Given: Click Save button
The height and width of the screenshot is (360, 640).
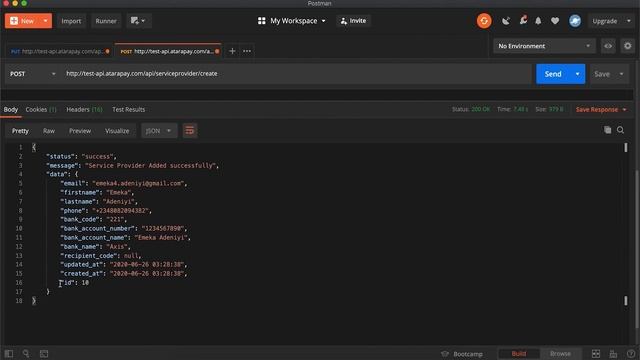Looking at the screenshot, I should tap(602, 74).
